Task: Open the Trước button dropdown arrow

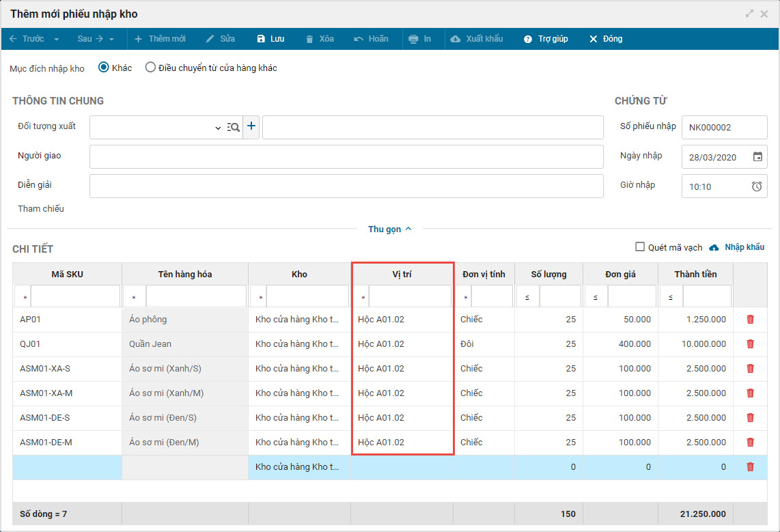Action: (x=57, y=39)
